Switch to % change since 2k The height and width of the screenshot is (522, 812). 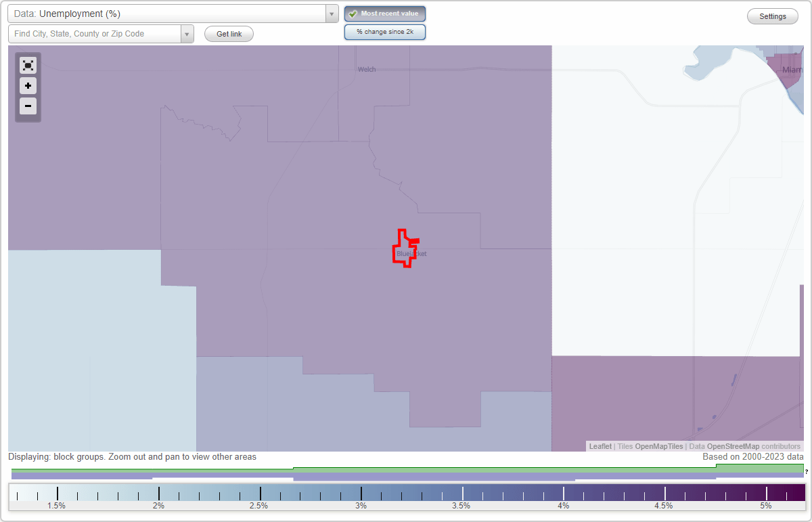pos(384,32)
